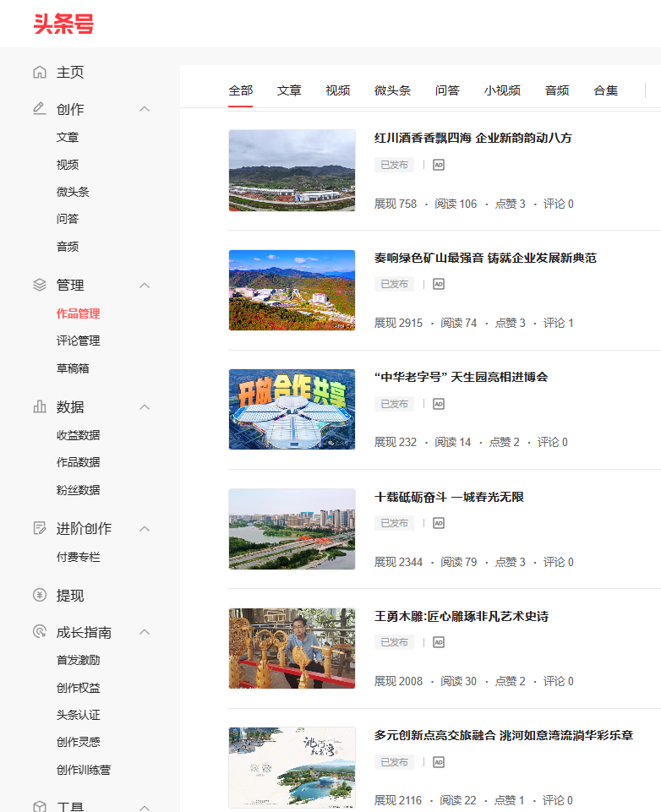Switch to the 视频 tab
This screenshot has height=812, width=661.
tap(338, 90)
